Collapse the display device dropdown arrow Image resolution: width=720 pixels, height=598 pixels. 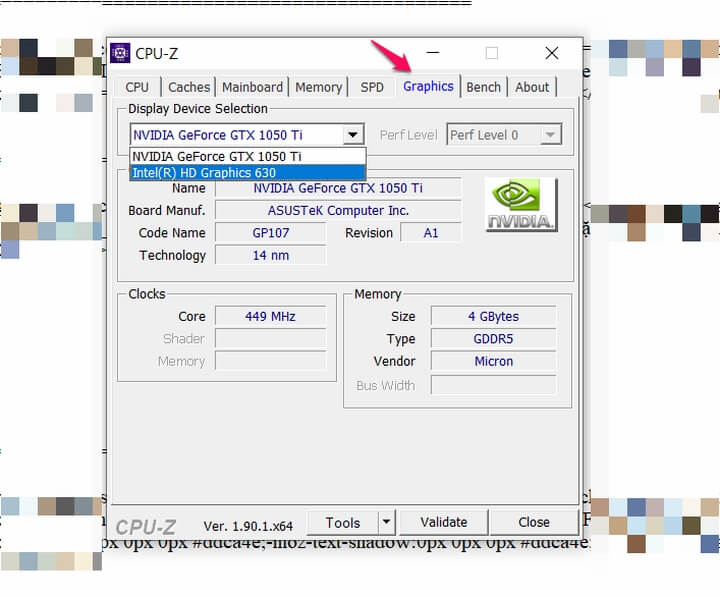point(352,135)
